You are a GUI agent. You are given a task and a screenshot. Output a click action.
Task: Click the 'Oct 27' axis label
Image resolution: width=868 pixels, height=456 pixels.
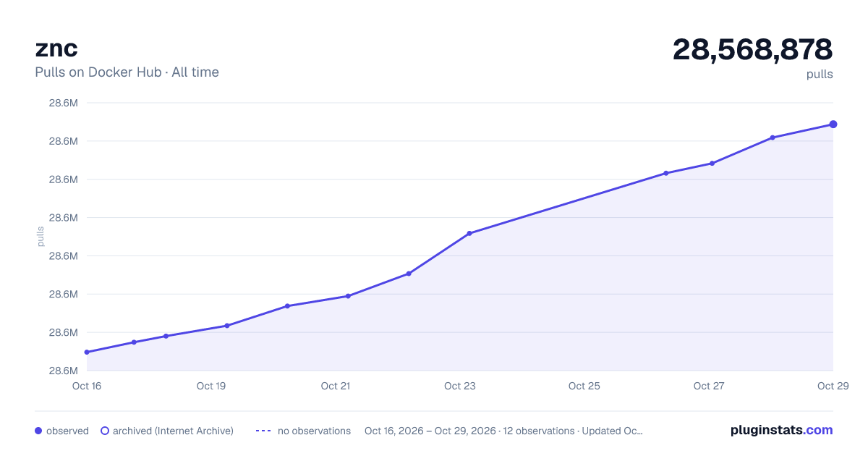click(709, 386)
